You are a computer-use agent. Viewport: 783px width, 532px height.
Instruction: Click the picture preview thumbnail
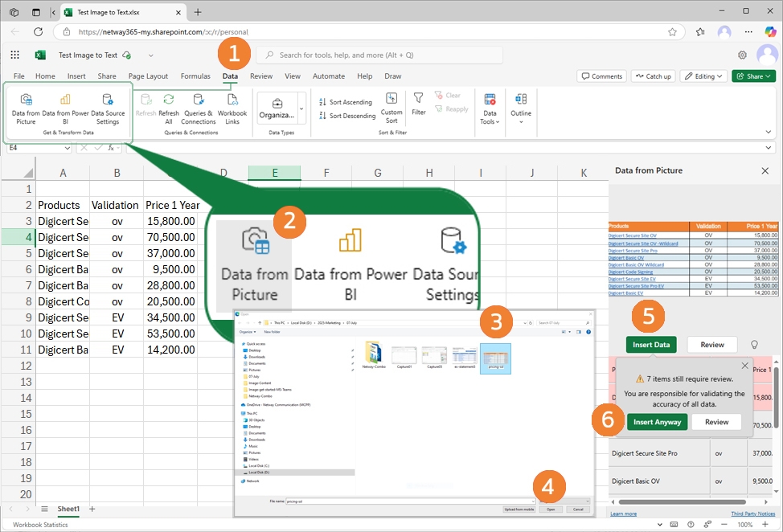tap(693, 259)
